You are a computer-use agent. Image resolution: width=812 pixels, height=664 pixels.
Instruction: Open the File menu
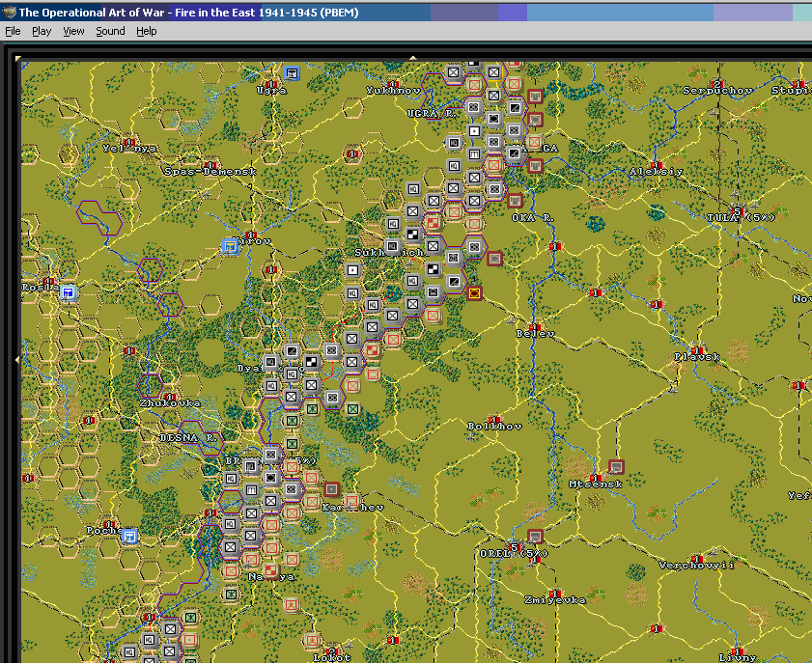(13, 31)
